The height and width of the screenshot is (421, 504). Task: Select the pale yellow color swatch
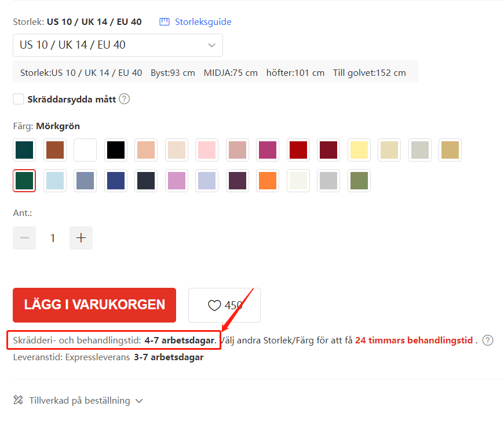[359, 150]
